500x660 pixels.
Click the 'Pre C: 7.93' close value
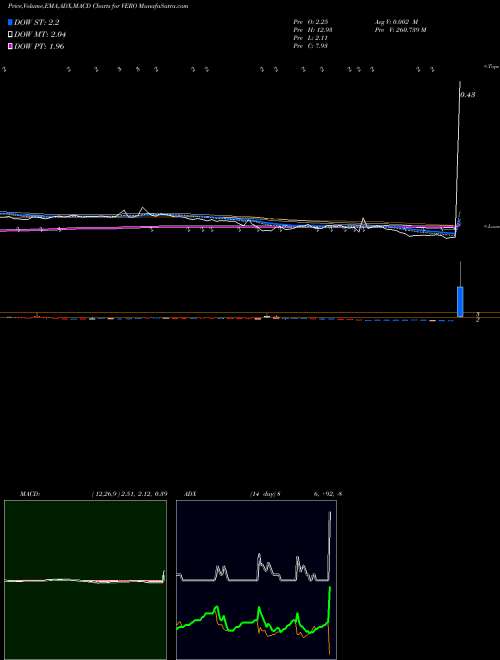click(311, 46)
